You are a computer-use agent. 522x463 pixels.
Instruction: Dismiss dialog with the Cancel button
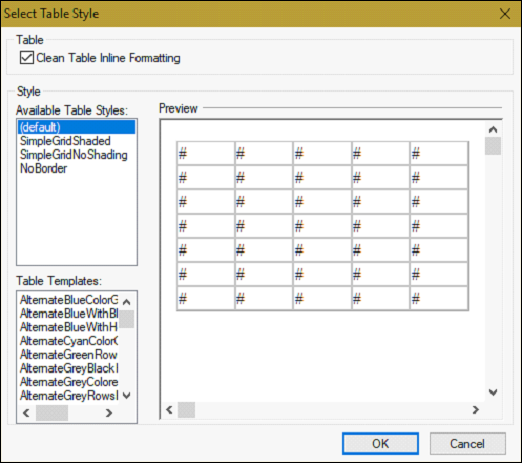tap(467, 444)
